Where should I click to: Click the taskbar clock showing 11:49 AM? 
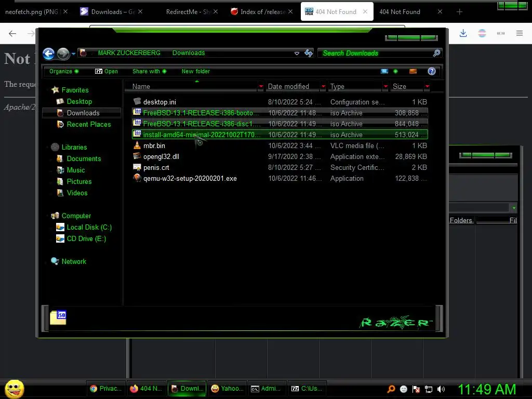[487, 389]
